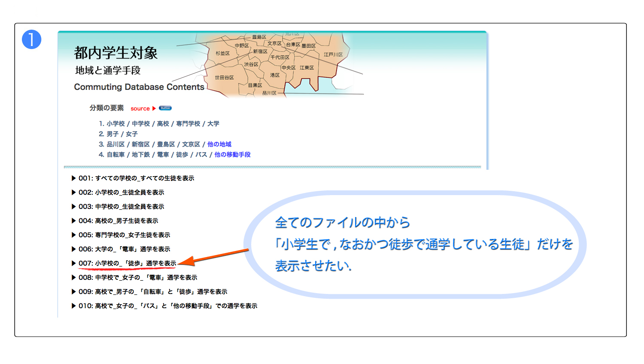
Task: Click the 他の地域 link
Action: click(219, 144)
